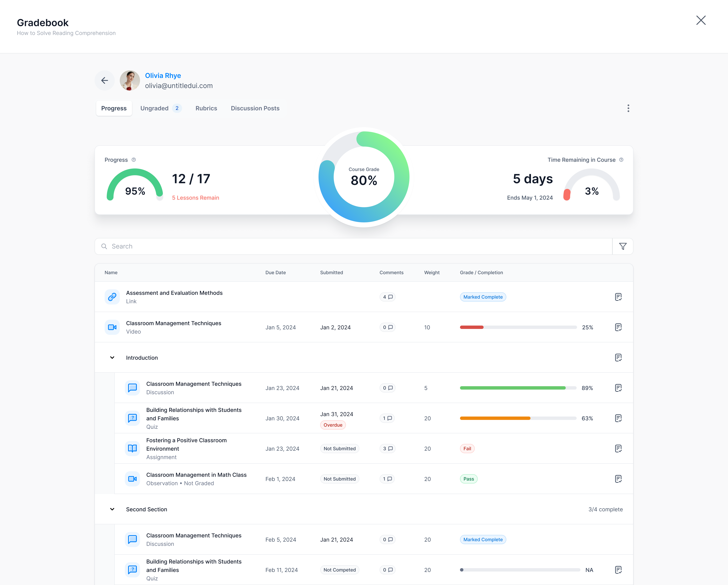Click the quiz icon in Jan 30 Building Relationships row

click(132, 418)
